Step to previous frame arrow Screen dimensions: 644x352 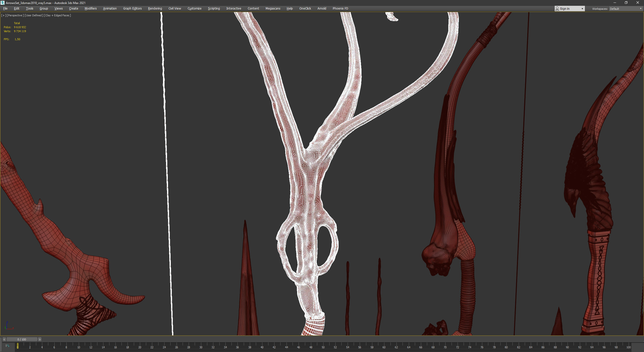pyautogui.click(x=4, y=339)
